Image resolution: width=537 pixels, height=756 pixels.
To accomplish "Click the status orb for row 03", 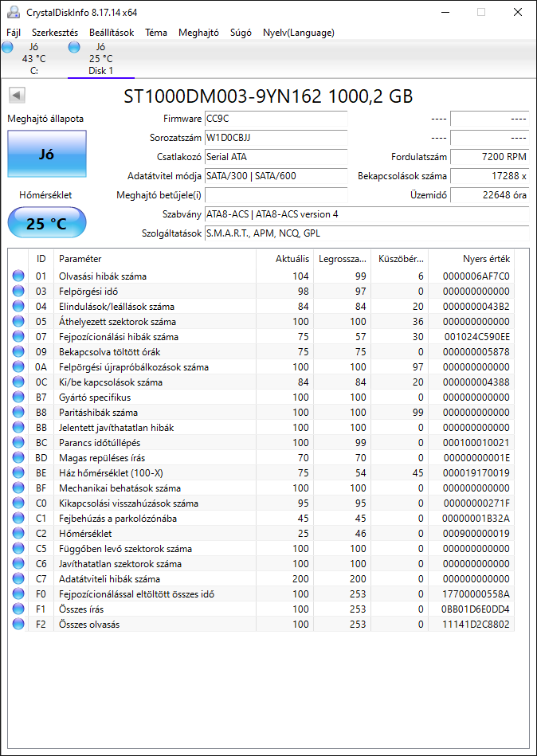I will [x=18, y=292].
